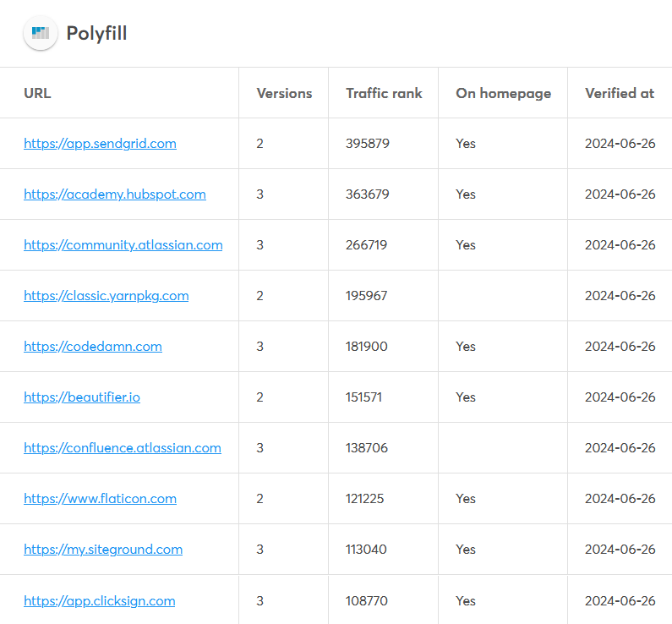
Task: Click the URL column header
Action: (x=37, y=93)
